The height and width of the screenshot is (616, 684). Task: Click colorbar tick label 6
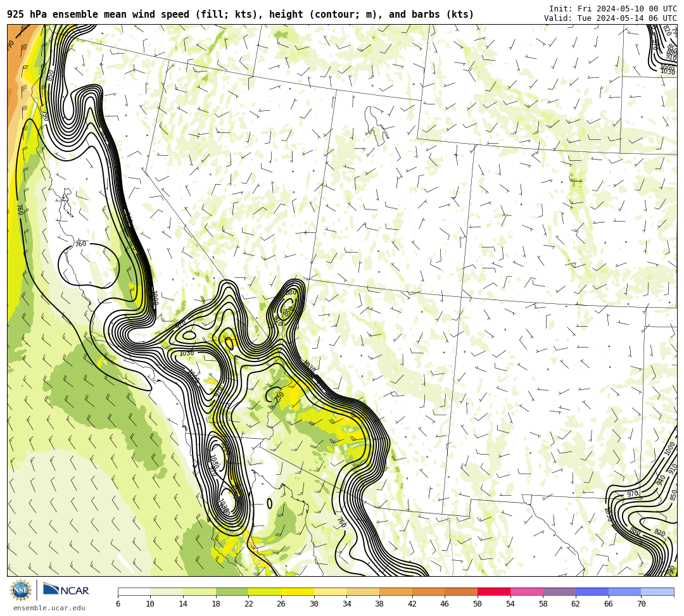click(118, 604)
